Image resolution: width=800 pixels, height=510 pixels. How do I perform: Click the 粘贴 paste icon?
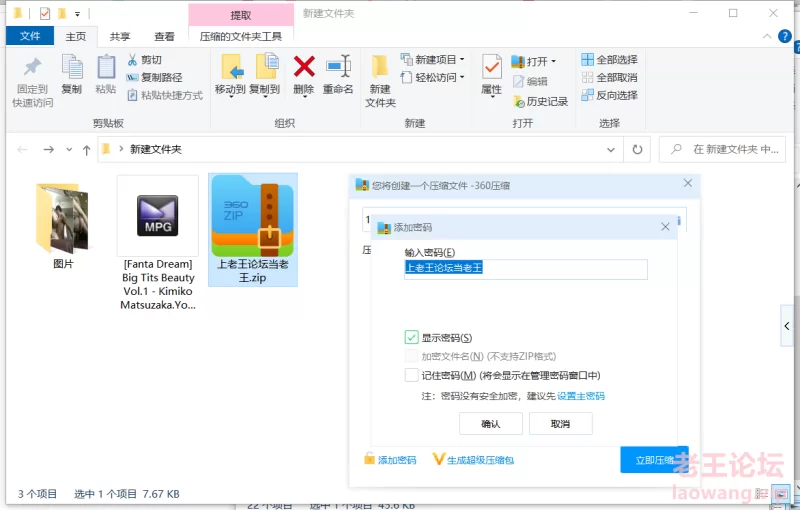(x=106, y=74)
